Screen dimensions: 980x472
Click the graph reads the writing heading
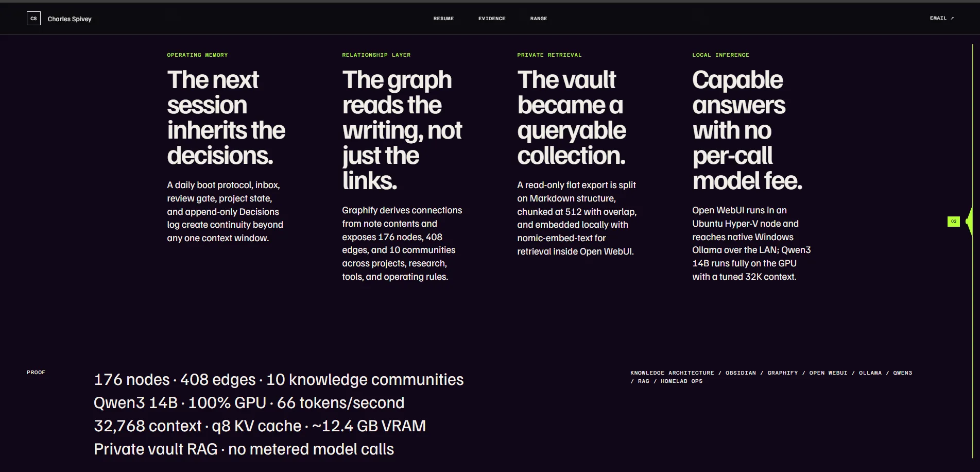[402, 130]
